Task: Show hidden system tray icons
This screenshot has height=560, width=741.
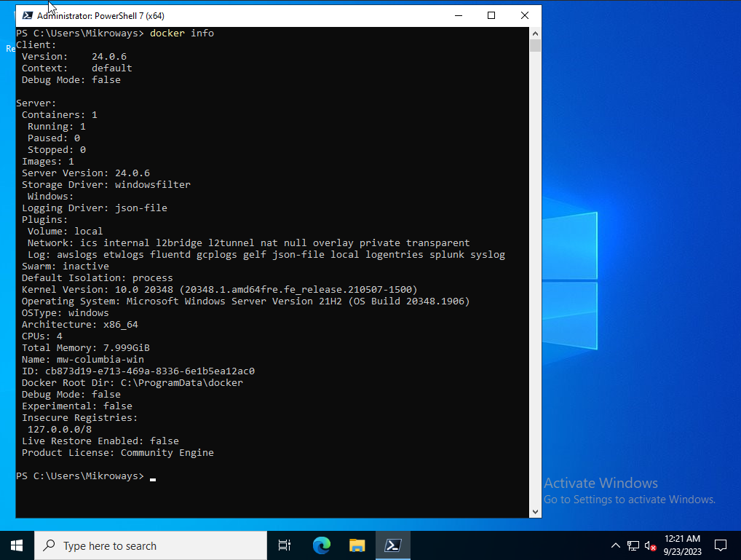Action: (x=615, y=546)
